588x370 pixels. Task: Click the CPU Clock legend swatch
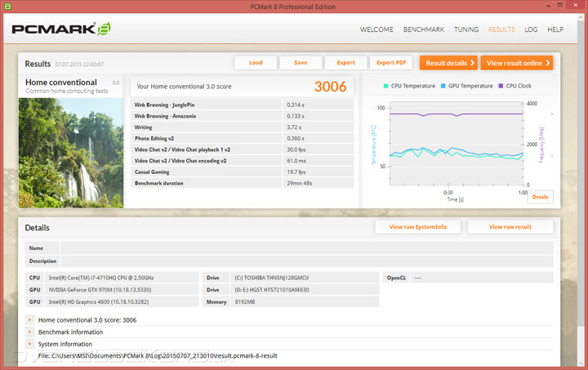click(x=501, y=86)
